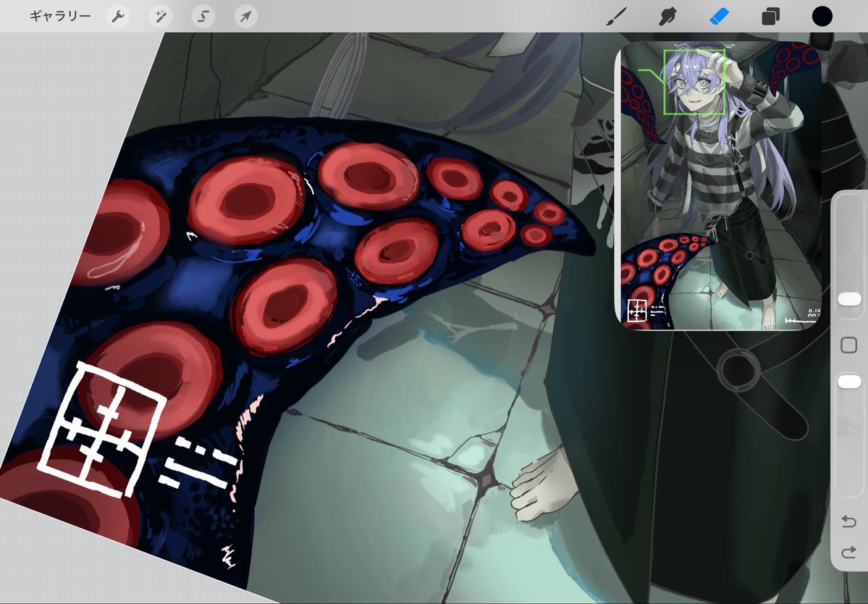Select the Paint brush tool
This screenshot has width=868, height=604.
pos(617,17)
